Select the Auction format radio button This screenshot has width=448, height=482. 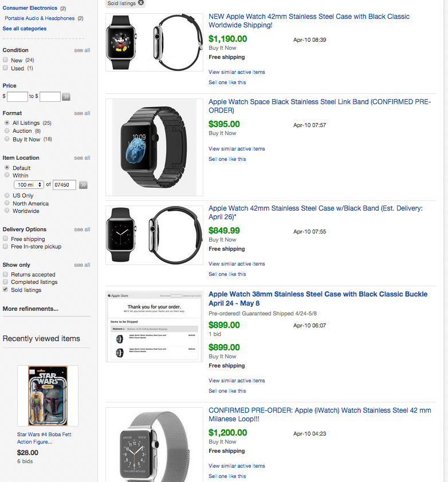[x=6, y=131]
